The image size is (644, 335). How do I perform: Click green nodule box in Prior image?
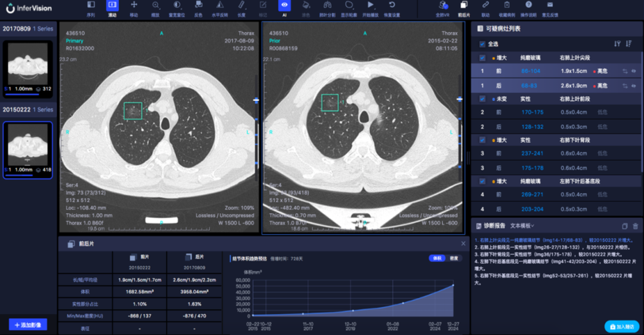(x=330, y=103)
